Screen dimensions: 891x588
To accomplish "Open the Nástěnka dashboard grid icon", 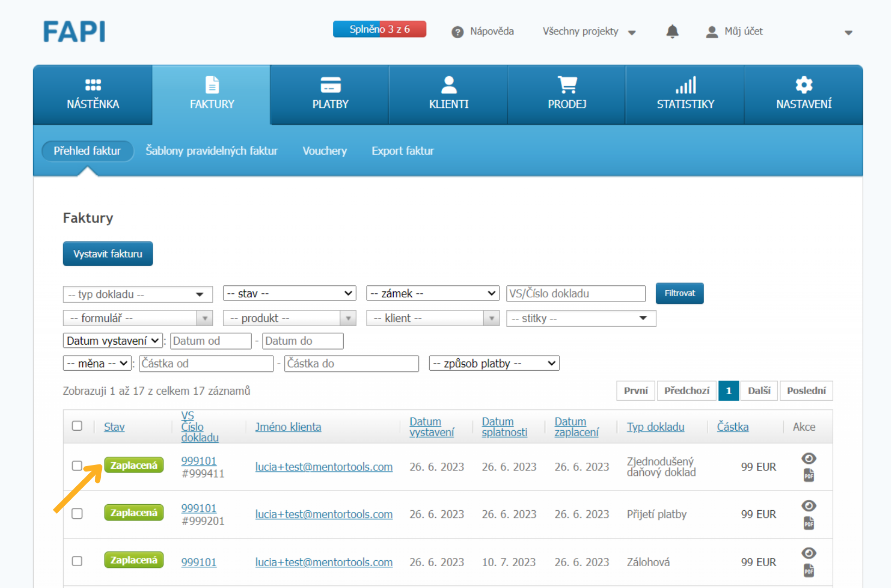I will pyautogui.click(x=93, y=85).
